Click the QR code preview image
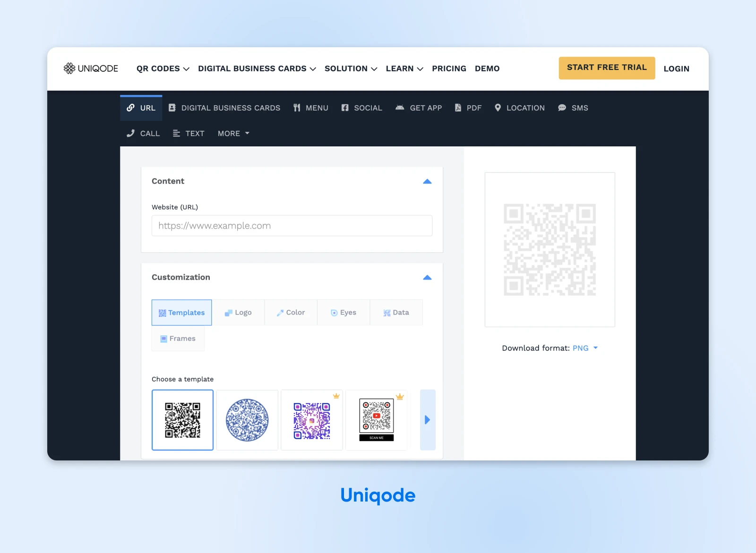 pyautogui.click(x=550, y=250)
